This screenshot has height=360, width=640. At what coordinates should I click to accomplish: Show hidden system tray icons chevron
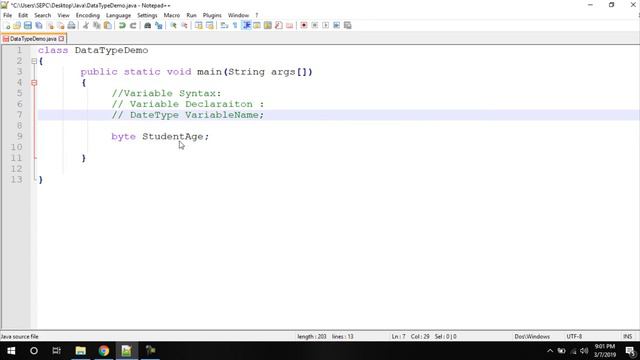click(x=550, y=351)
